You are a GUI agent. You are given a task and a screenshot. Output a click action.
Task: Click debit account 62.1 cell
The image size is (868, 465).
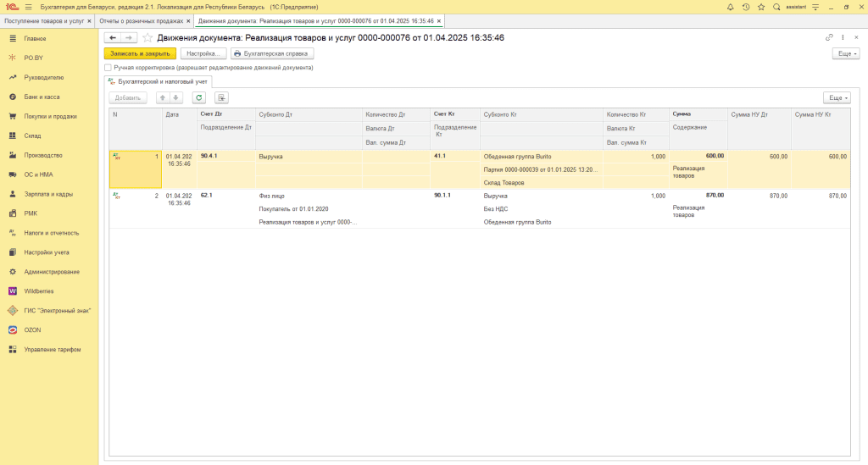point(225,196)
